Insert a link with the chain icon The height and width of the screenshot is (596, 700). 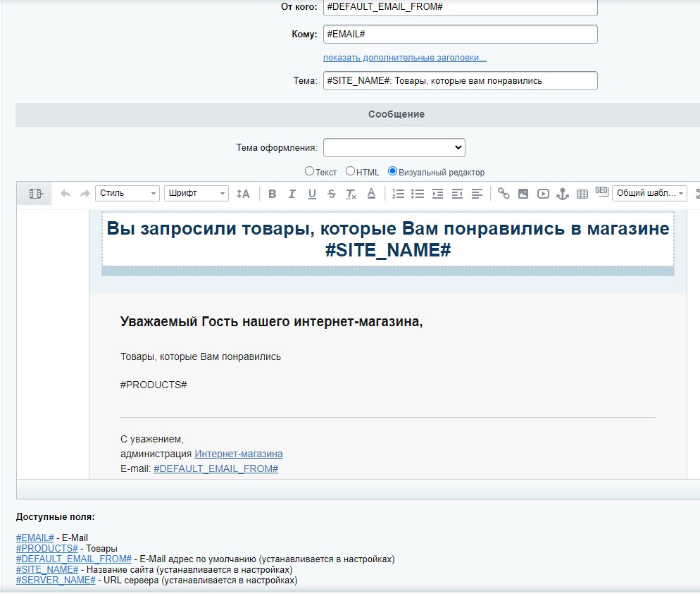[504, 194]
